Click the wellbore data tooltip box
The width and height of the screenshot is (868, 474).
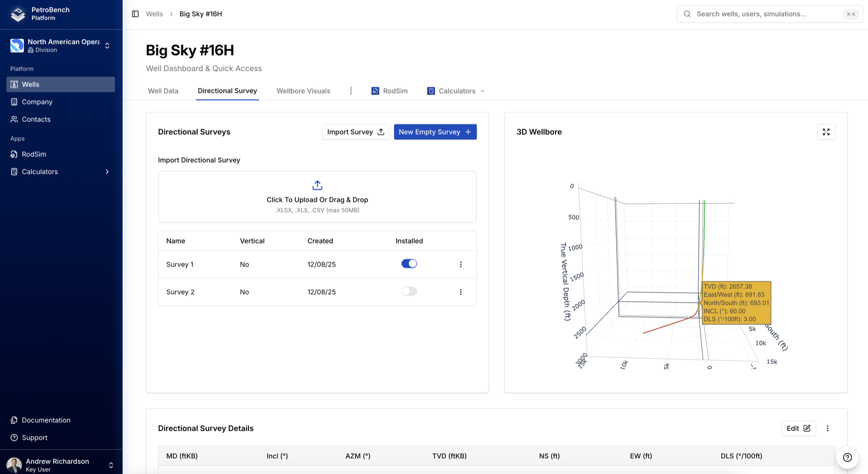(736, 303)
